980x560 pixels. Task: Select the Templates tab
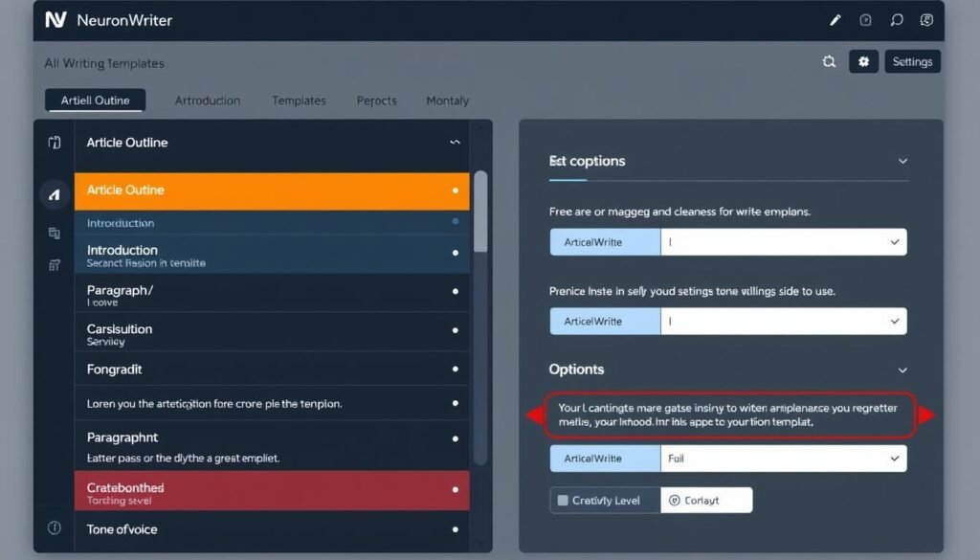tap(299, 100)
